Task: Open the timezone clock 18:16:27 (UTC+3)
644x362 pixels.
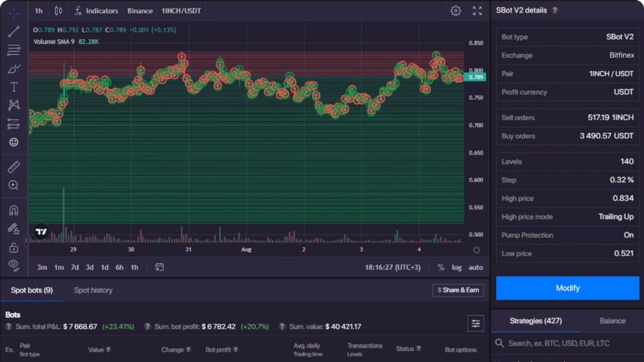Action: tap(392, 267)
